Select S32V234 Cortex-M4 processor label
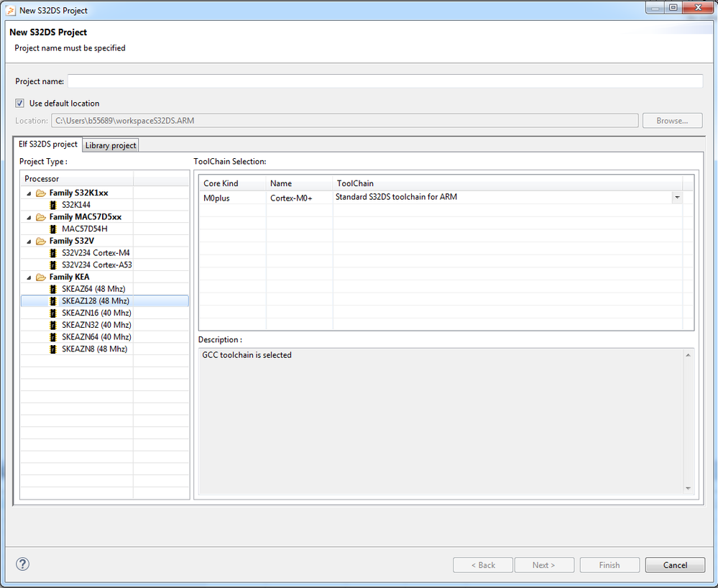718x588 pixels. coord(96,253)
